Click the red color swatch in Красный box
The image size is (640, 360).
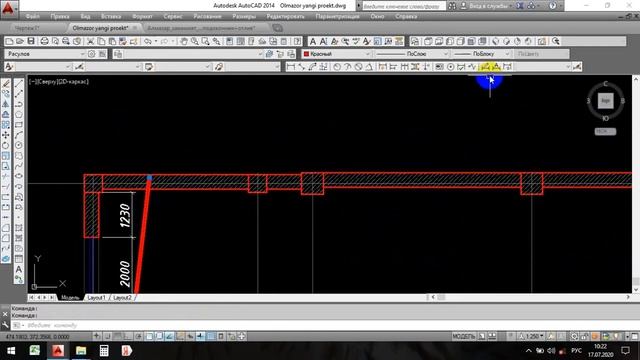306,54
